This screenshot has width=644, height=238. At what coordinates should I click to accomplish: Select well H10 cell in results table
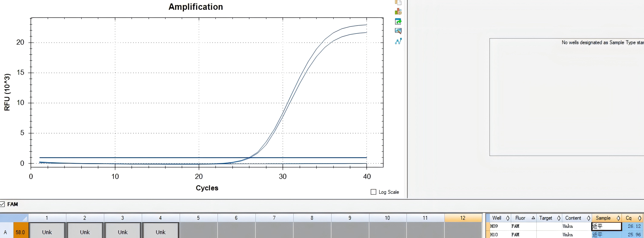pos(500,234)
